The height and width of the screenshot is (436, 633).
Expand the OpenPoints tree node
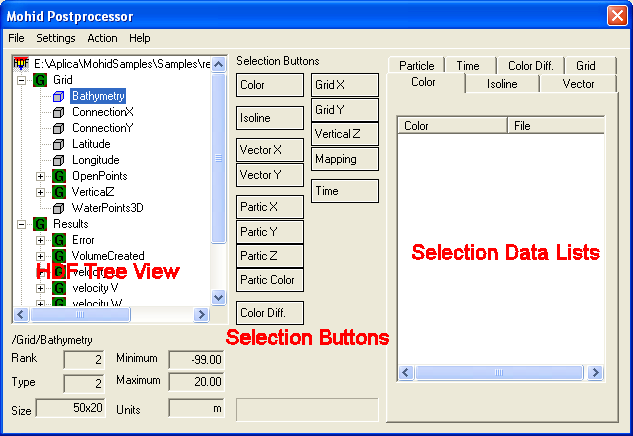coord(41,176)
